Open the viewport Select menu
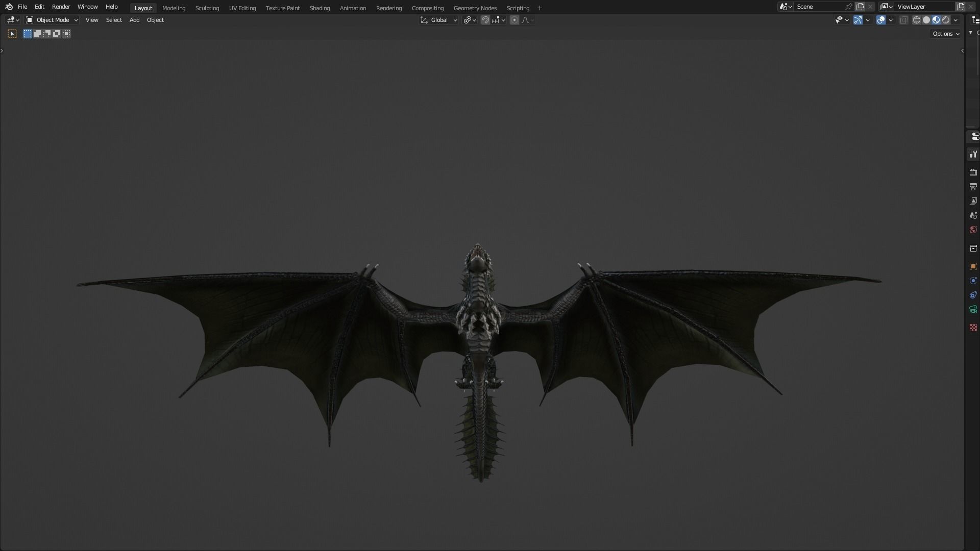Screen dimensions: 980x551 click(x=114, y=20)
